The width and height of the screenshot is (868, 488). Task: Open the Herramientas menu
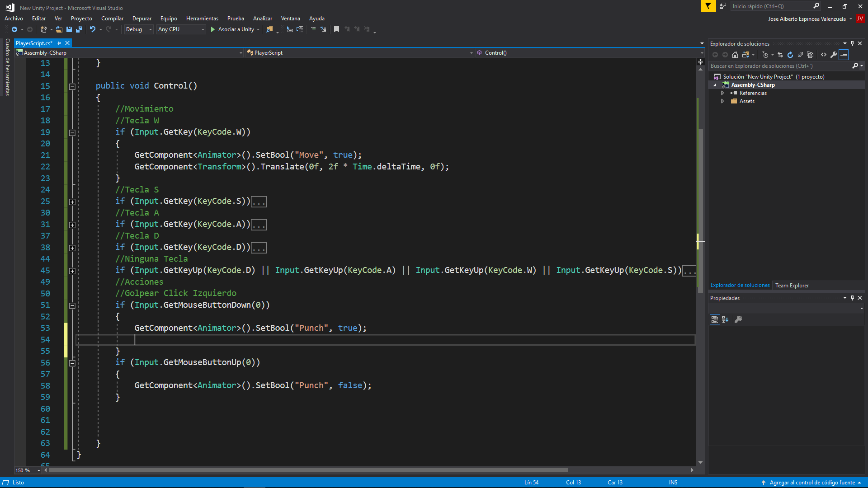pyautogui.click(x=202, y=19)
